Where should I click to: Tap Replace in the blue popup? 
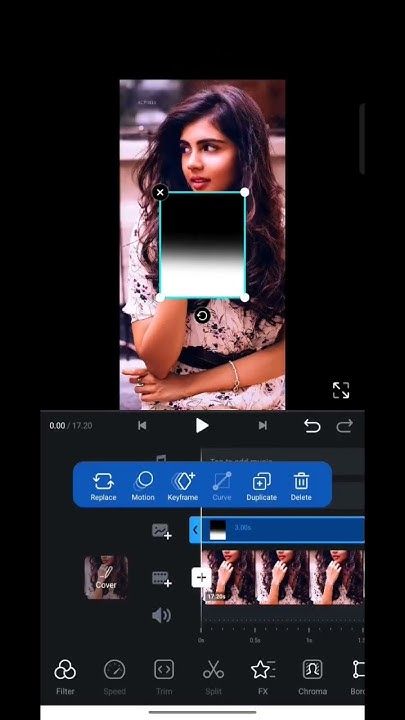coord(103,486)
